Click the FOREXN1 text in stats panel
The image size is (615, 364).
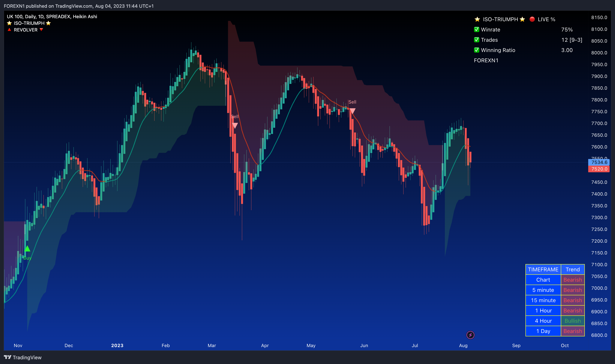486,60
